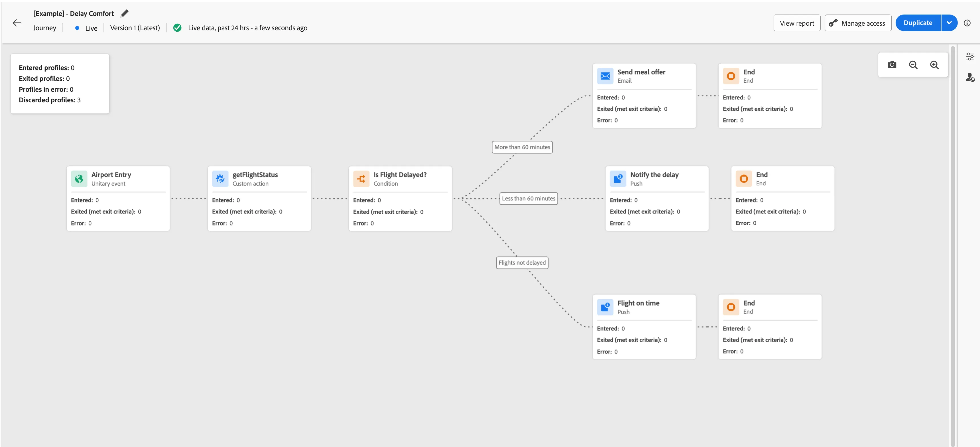Edit journey name with pencil icon
This screenshot has height=447, width=980.
tap(124, 14)
